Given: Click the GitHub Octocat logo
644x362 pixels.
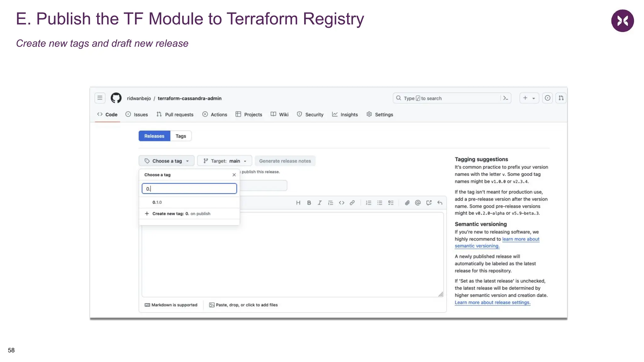Looking at the screenshot, I should coord(116,98).
